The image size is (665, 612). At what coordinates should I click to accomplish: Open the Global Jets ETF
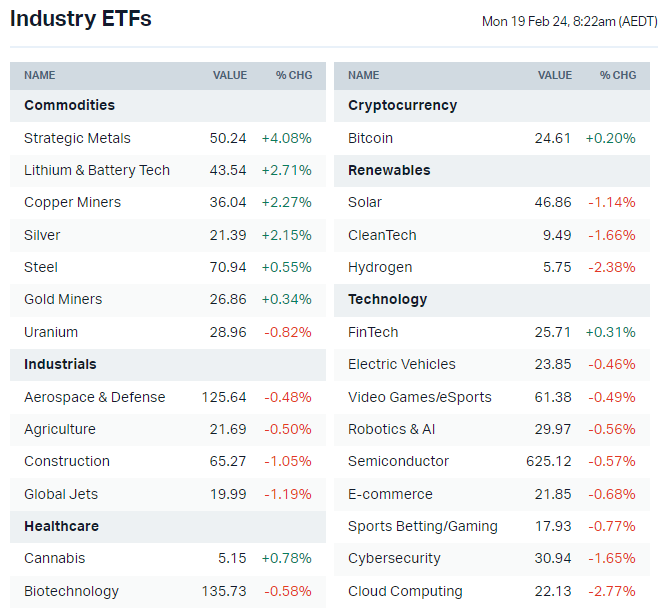point(61,494)
